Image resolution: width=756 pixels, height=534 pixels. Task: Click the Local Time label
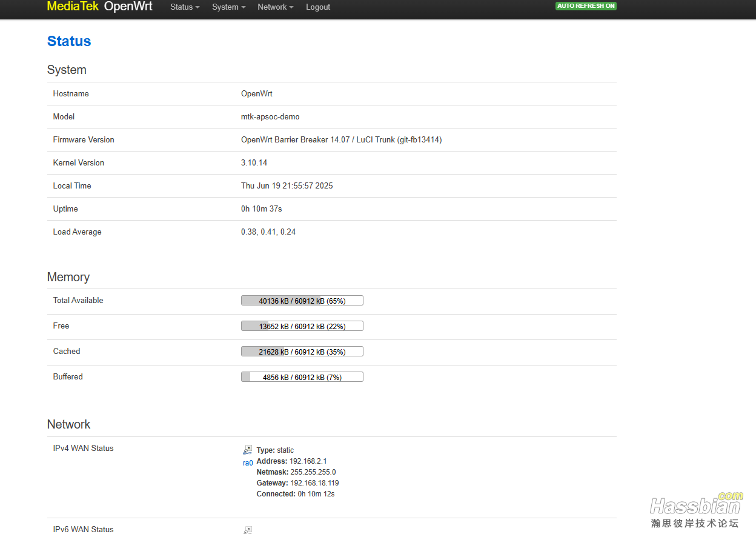(x=72, y=186)
